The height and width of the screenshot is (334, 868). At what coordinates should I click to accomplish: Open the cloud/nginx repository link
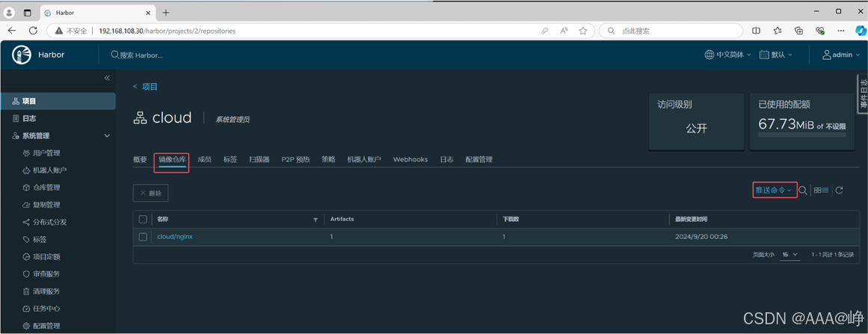click(175, 237)
